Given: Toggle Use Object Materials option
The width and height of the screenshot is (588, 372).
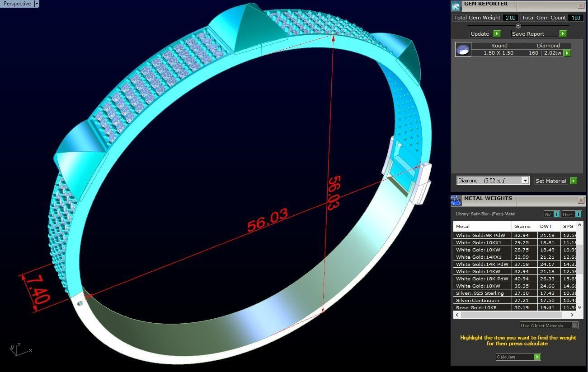Looking at the screenshot, I should point(549,325).
